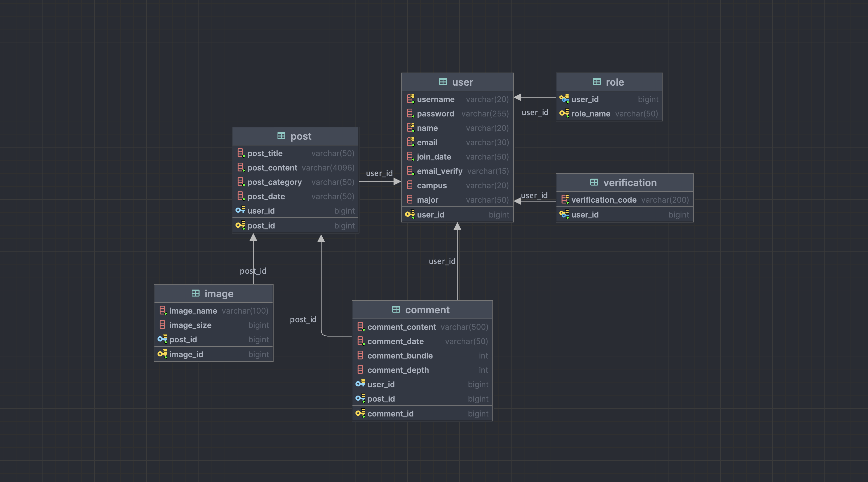Click the user_id label above the comment table
This screenshot has width=868, height=482.
coord(442,261)
